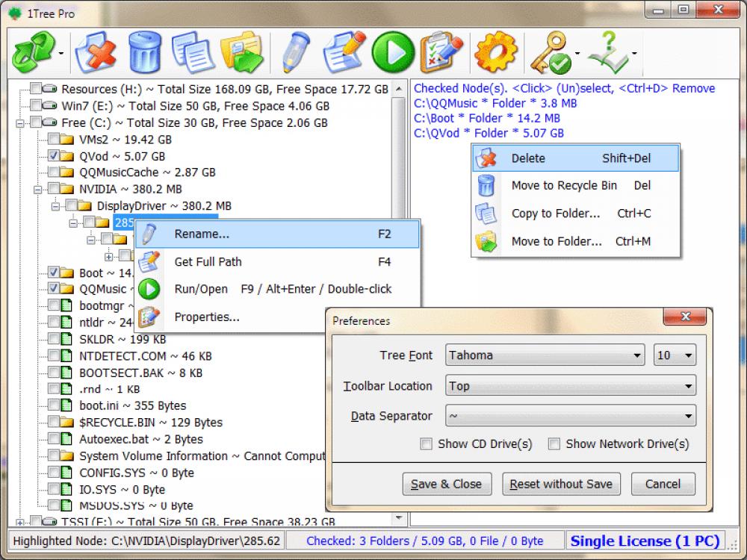Viewport: 747px width, 560px height.
Task: Click the Recycle Bin toolbar icon
Action: pos(144,52)
